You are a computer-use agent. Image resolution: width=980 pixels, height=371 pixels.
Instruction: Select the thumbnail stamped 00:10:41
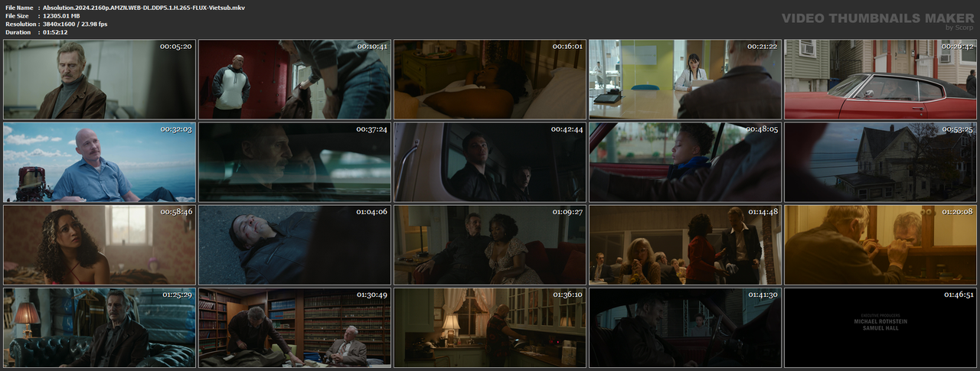(293, 80)
